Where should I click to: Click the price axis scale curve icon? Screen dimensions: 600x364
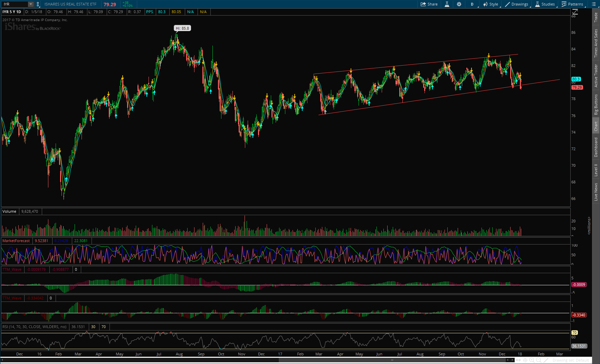coord(575,12)
